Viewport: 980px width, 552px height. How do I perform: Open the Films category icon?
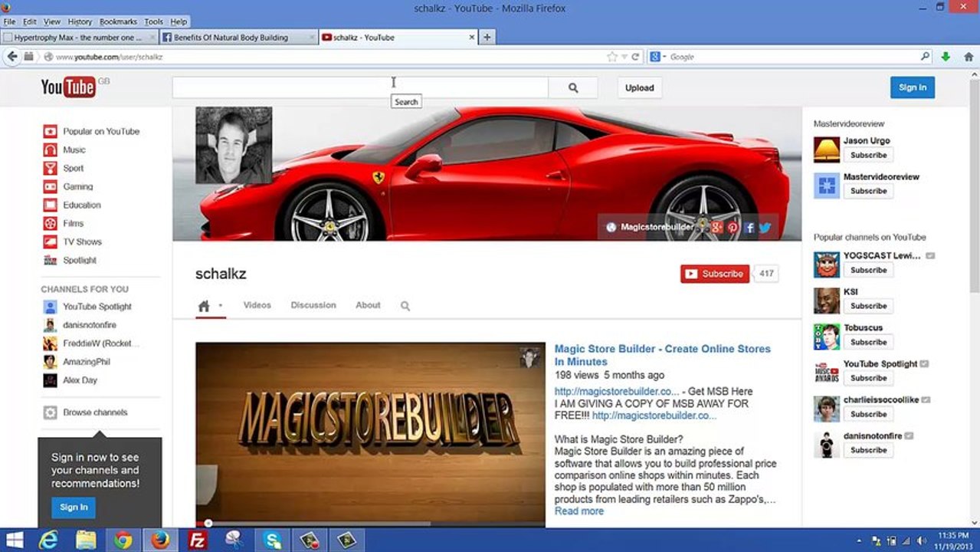(x=50, y=223)
